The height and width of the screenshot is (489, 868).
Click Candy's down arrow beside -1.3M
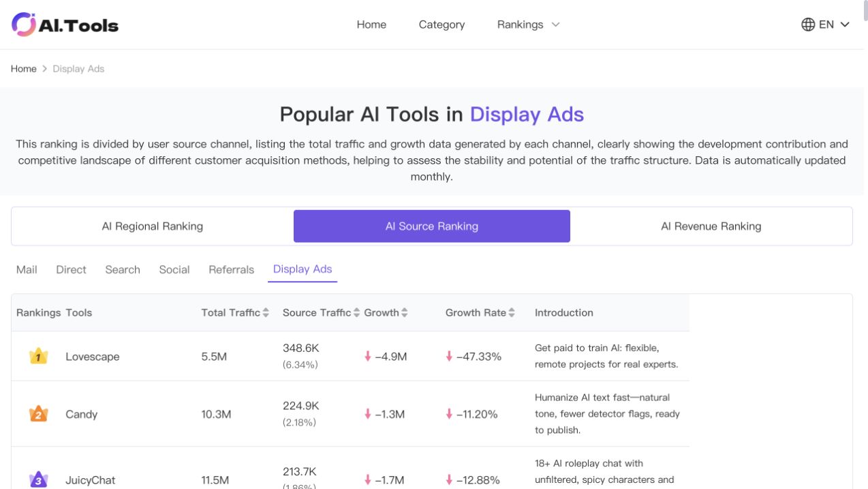[368, 414]
